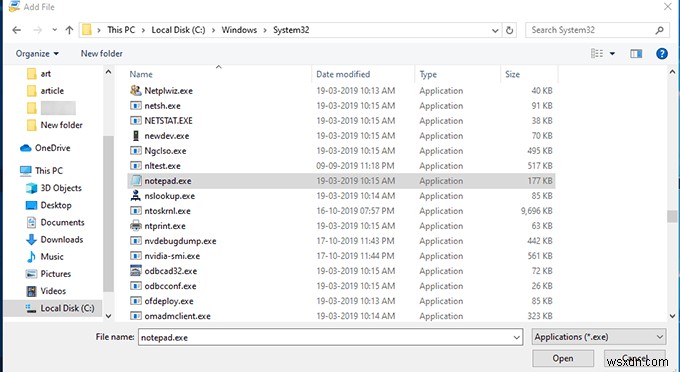Screen dimensions: 680x372
Task: Select the ofdeploy.exe file icon
Action: tap(136, 301)
